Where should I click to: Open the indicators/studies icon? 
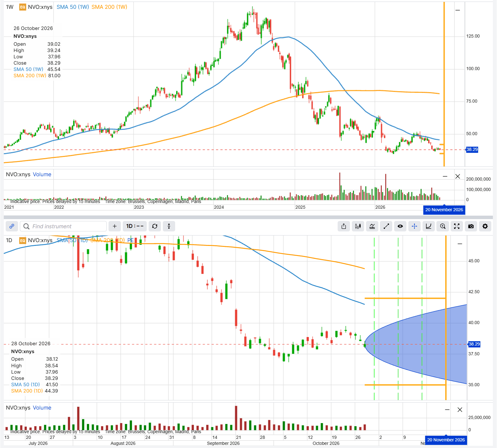point(372,226)
